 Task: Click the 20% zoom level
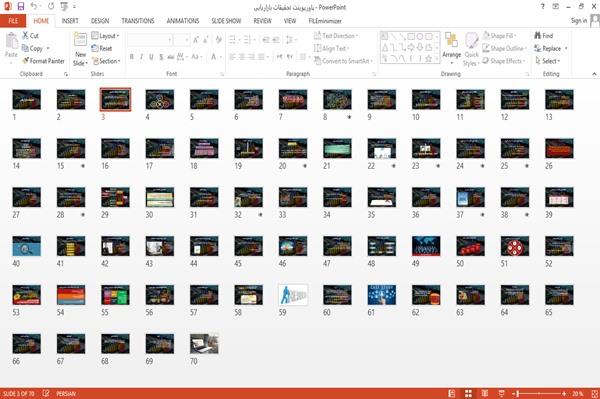point(578,394)
